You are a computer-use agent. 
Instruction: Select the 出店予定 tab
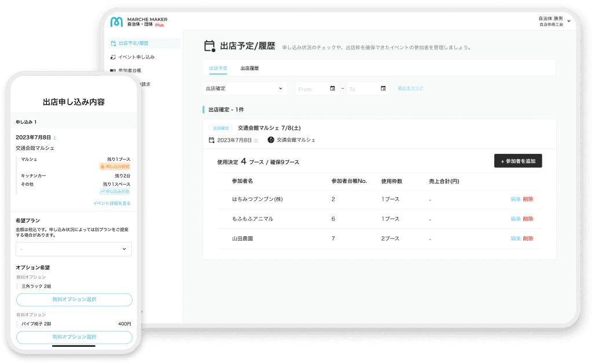click(218, 68)
